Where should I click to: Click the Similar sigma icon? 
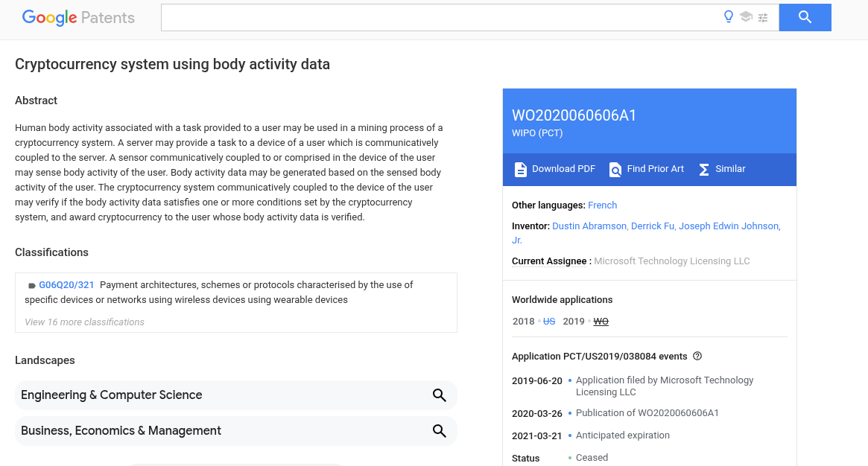coord(703,170)
